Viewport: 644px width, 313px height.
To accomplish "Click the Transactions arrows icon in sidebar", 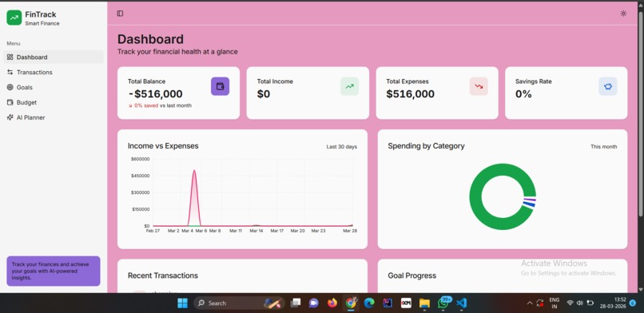I will click(10, 72).
